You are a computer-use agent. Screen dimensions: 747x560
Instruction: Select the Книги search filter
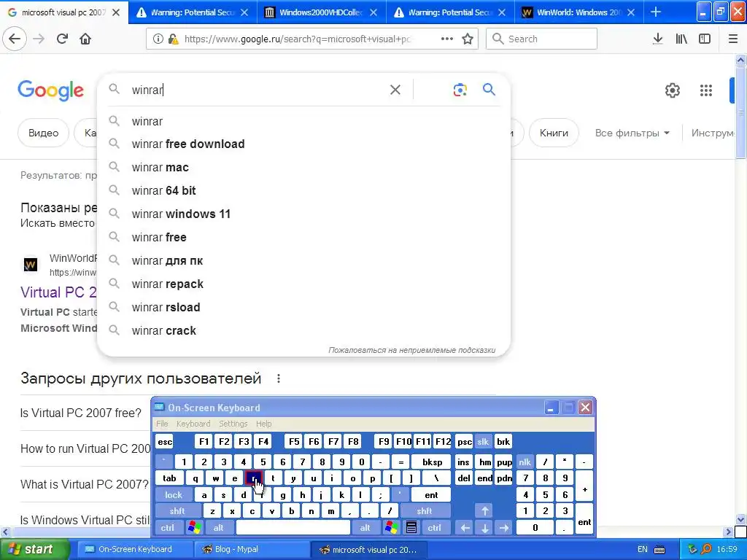554,133
